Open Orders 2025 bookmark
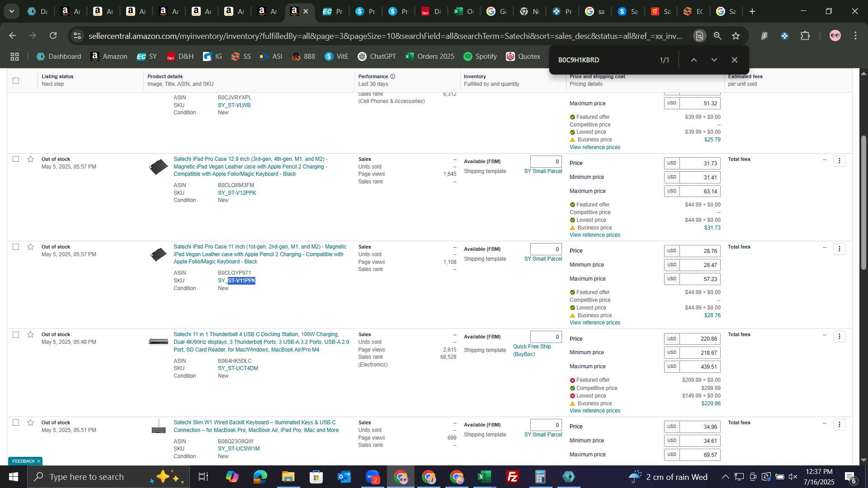 [429, 56]
